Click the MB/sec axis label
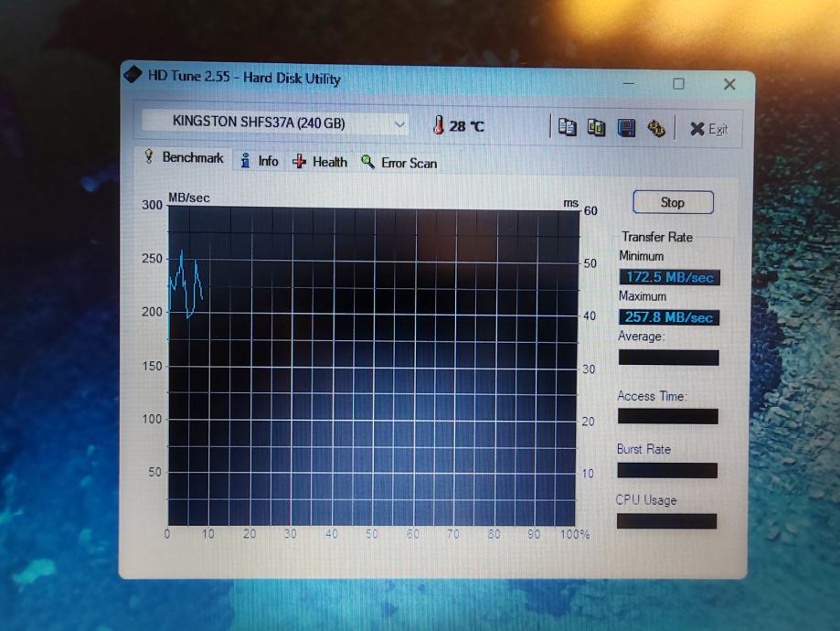 pyautogui.click(x=189, y=198)
